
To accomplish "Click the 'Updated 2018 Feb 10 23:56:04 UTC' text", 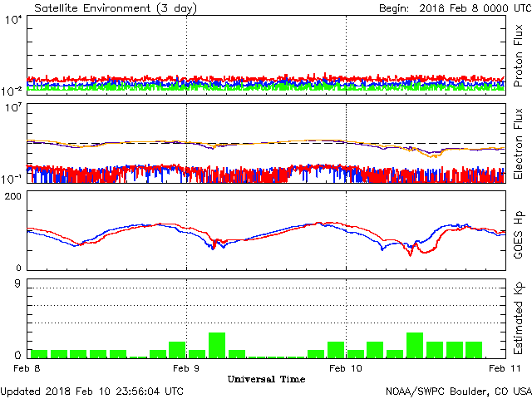I will (92, 392).
